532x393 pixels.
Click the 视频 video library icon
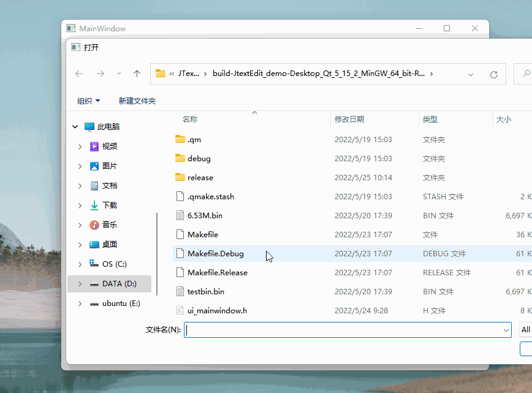pos(94,147)
